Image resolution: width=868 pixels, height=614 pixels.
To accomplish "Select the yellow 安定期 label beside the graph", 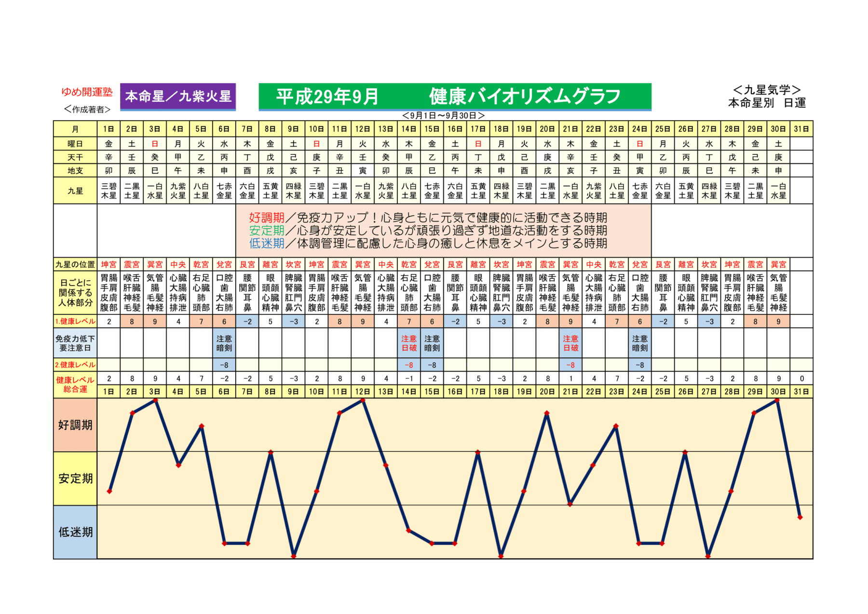I will point(75,478).
